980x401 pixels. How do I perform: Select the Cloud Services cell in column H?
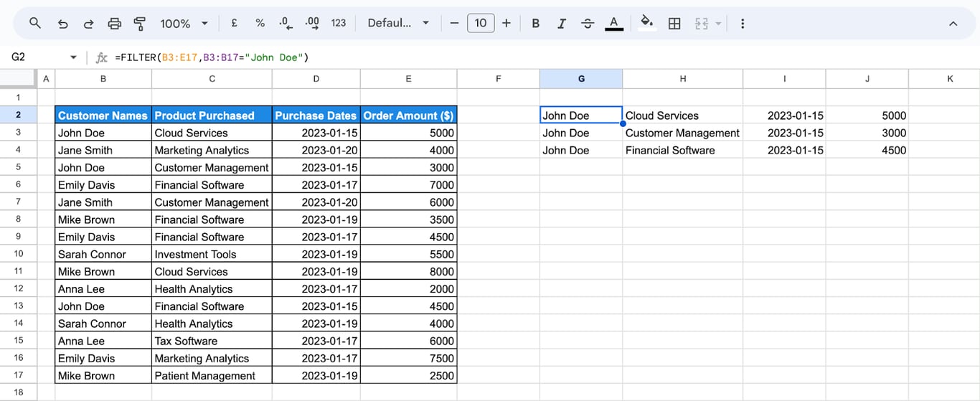(x=682, y=115)
